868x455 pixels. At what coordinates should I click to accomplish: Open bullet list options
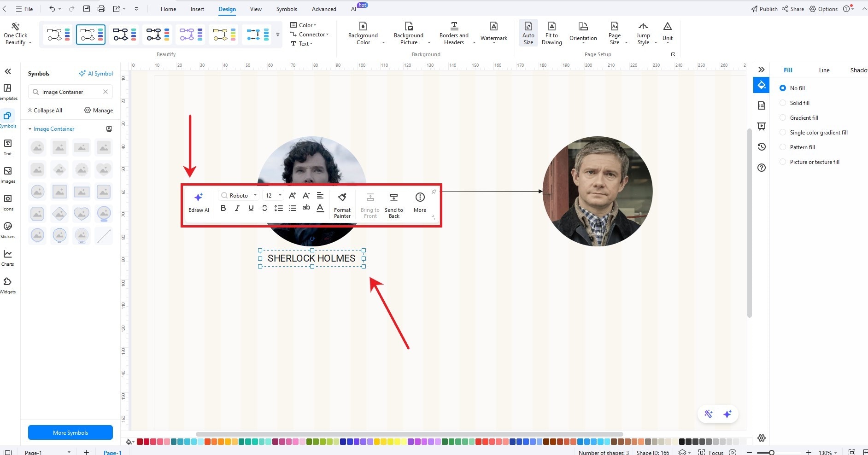click(x=292, y=208)
